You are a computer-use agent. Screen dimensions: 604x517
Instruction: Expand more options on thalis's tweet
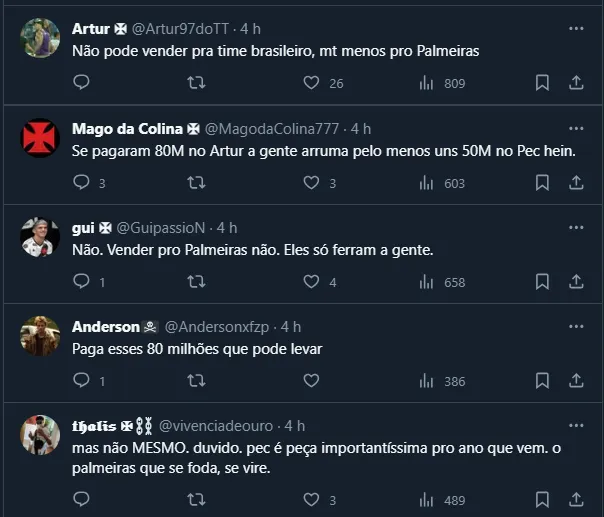(575, 425)
